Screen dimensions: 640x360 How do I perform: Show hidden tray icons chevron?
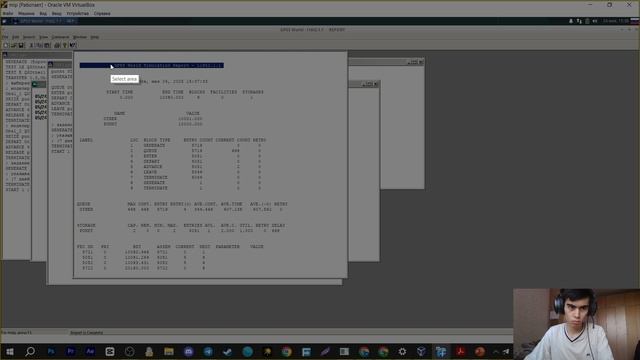tap(496, 351)
